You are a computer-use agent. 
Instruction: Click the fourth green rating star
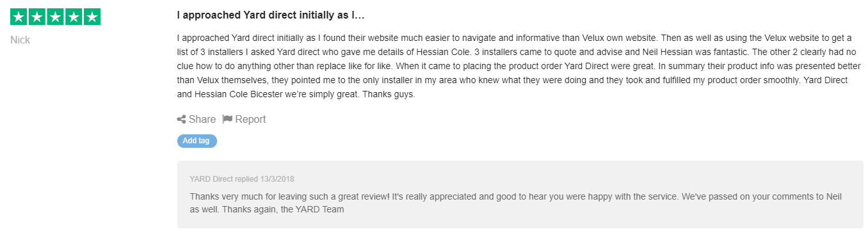74,17
